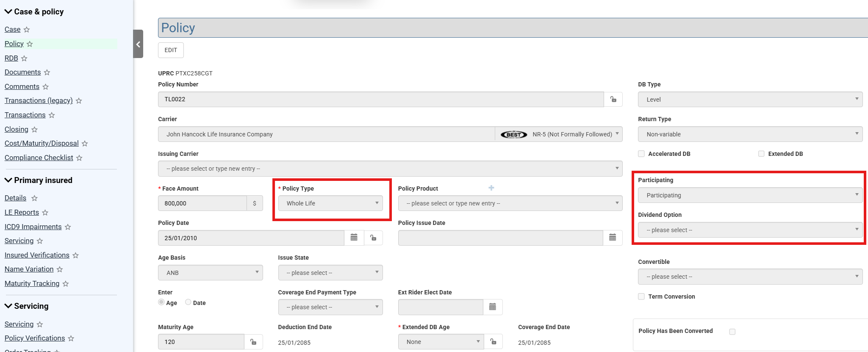Image resolution: width=868 pixels, height=352 pixels.
Task: Open the DB Type dropdown showing Level
Action: coord(750,100)
